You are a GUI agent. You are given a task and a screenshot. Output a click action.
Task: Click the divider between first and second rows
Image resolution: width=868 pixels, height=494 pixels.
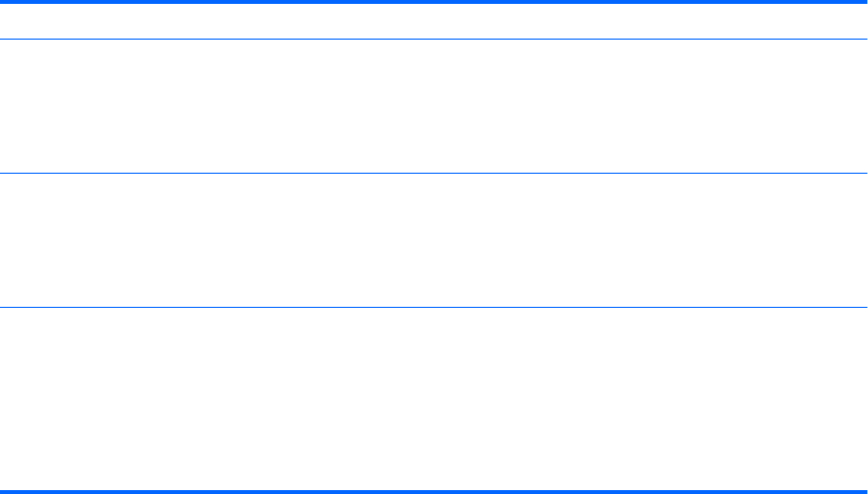tap(434, 173)
